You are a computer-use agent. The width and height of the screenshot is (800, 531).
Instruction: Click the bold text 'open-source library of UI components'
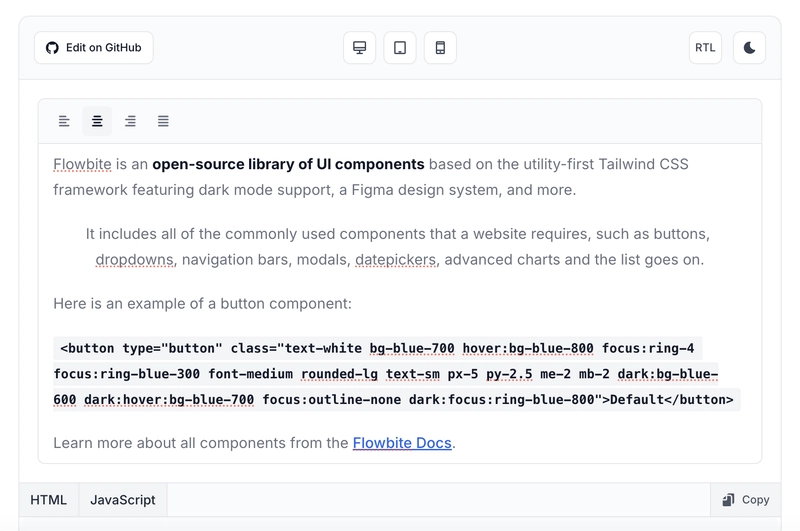[x=288, y=164]
